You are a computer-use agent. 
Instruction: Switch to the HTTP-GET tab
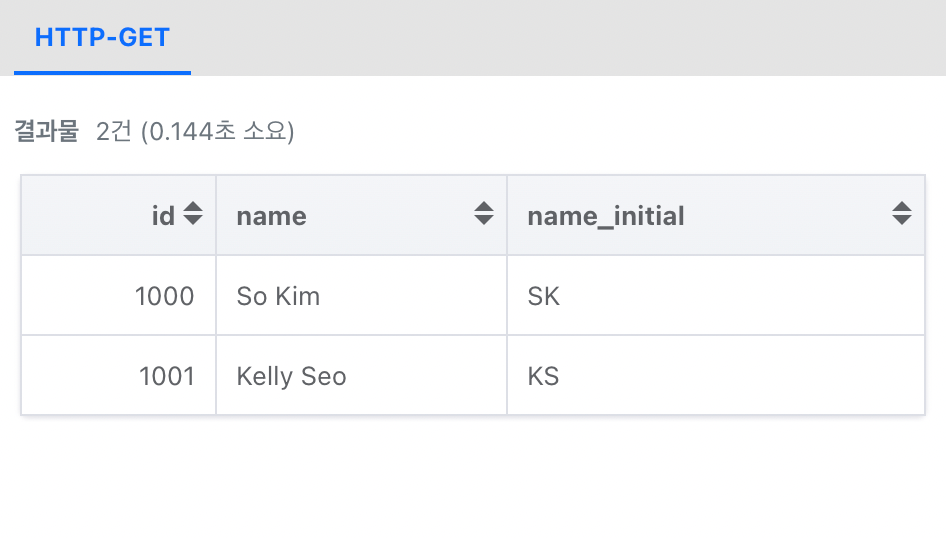(102, 38)
